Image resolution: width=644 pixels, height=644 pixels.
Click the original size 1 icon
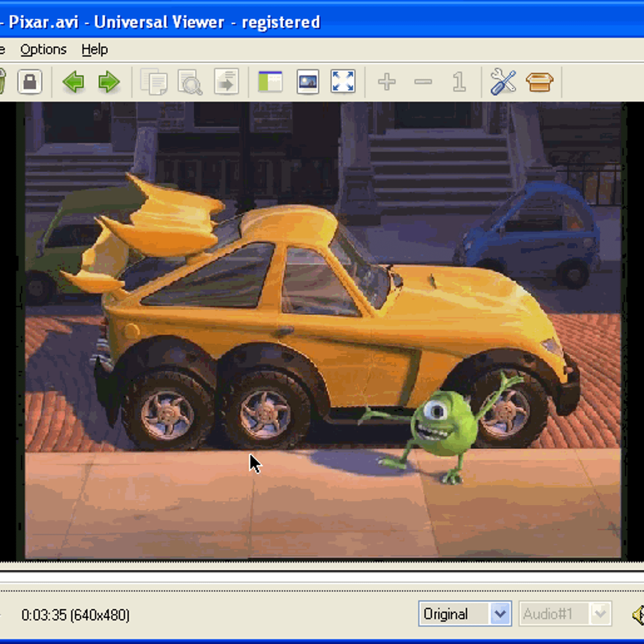tap(459, 82)
